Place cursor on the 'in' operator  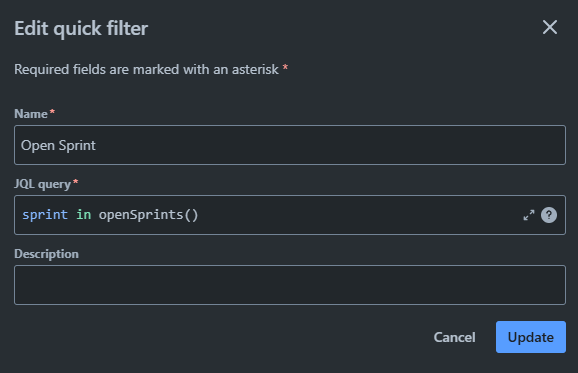coord(84,215)
